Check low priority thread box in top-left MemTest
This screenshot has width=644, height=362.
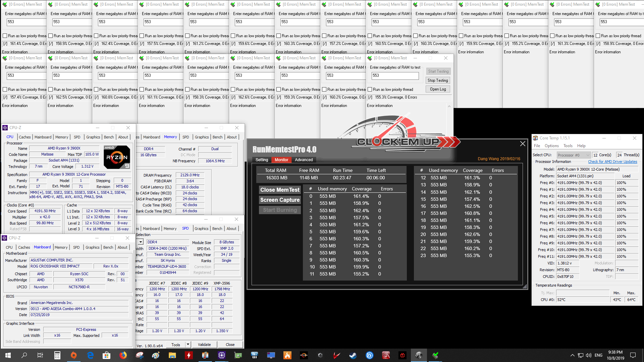[x=5, y=36]
